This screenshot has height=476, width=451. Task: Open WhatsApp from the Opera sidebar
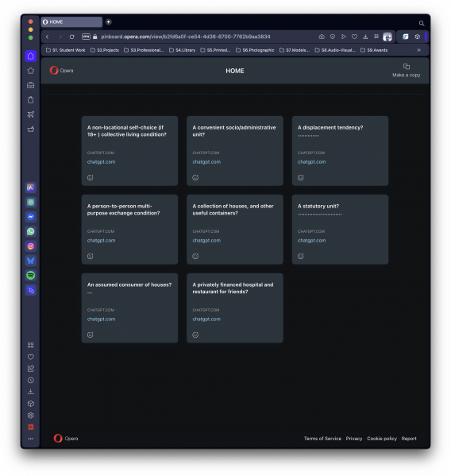tap(31, 231)
